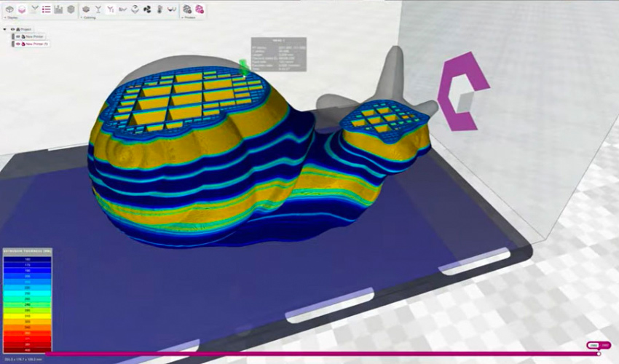Click the green nozzle marker on the model

click(x=243, y=68)
